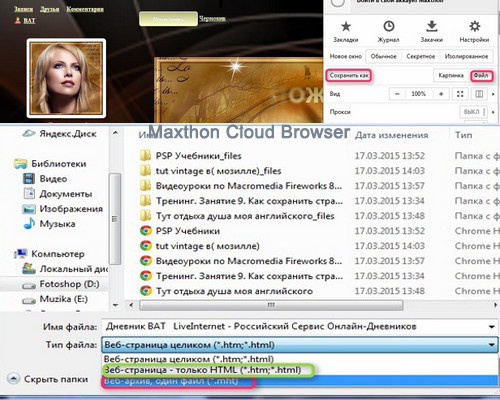Click horizontal scrollbar left arrow
This screenshot has height=400, width=500.
coord(131,305)
